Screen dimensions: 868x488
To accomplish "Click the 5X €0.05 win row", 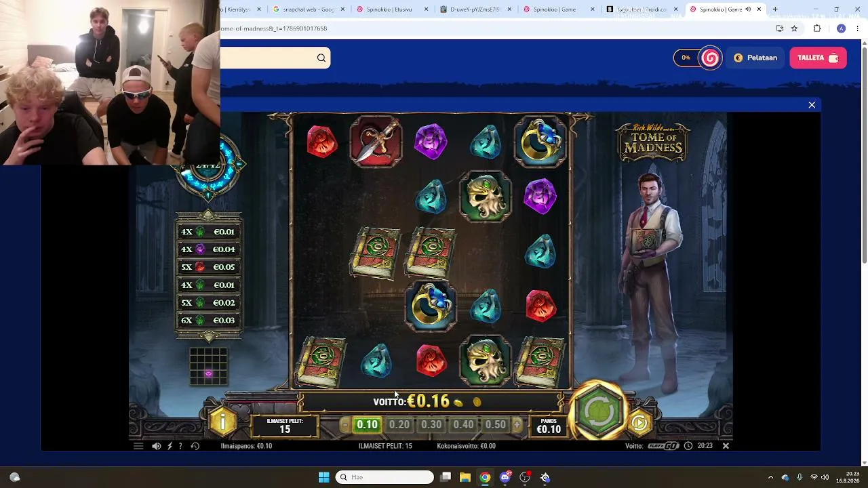I will click(208, 267).
